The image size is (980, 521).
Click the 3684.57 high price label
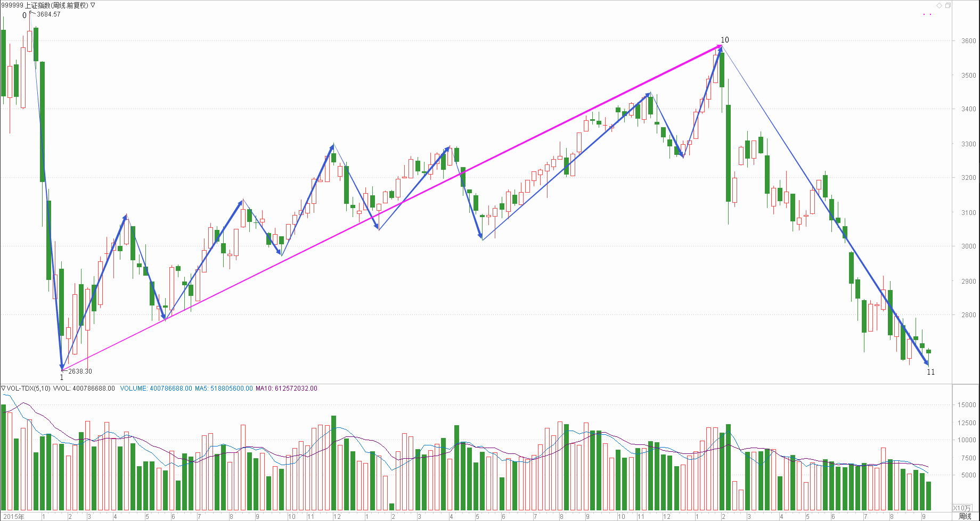[48, 14]
